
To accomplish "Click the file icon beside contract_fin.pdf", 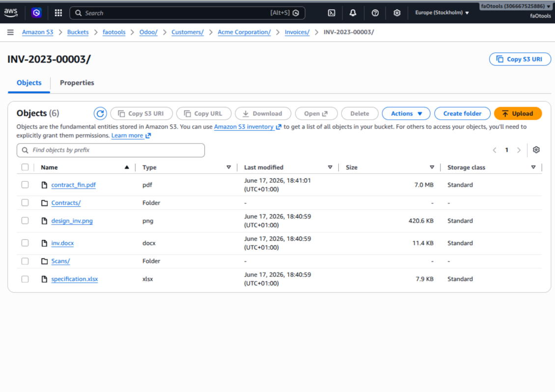I will [x=44, y=185].
